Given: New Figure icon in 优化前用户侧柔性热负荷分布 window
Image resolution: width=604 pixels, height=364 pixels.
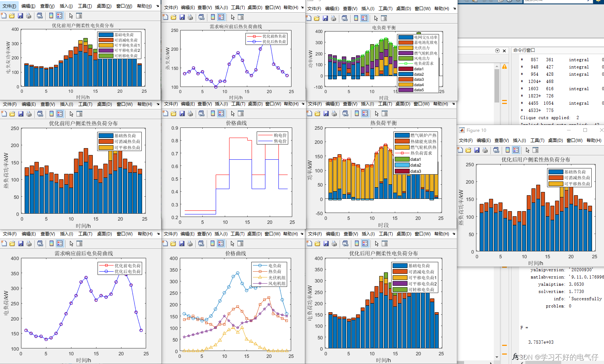Looking at the screenshot, I should pos(4,114).
